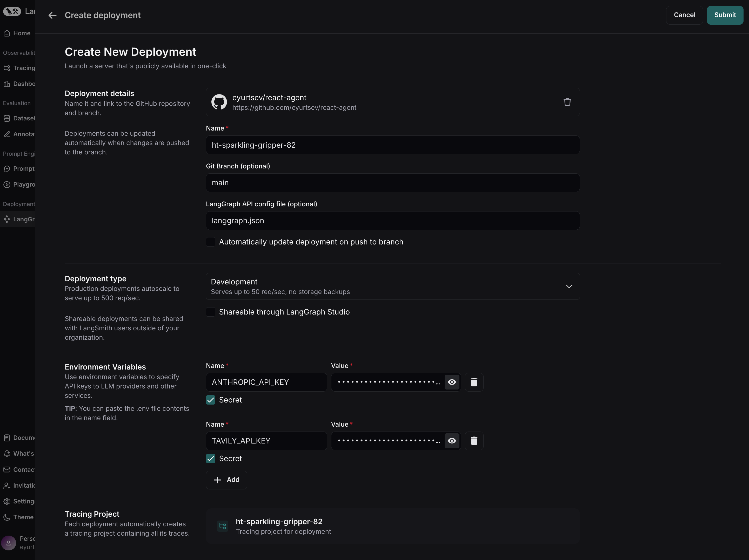The width and height of the screenshot is (749, 560).
Task: Click the user avatar in the sidebar
Action: [x=9, y=543]
